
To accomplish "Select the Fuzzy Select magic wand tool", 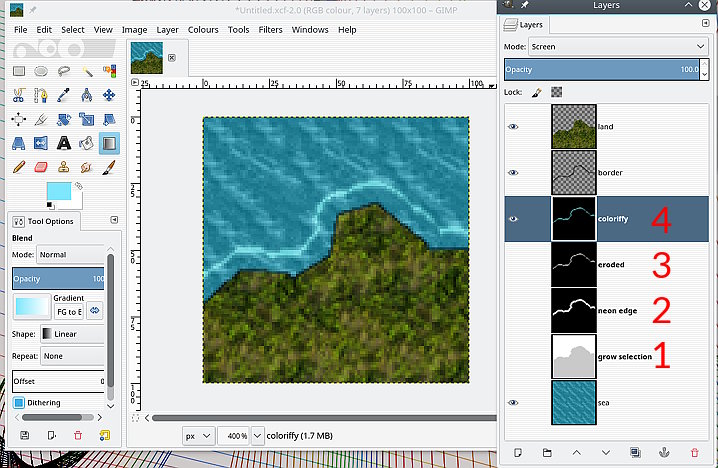I will coord(87,71).
